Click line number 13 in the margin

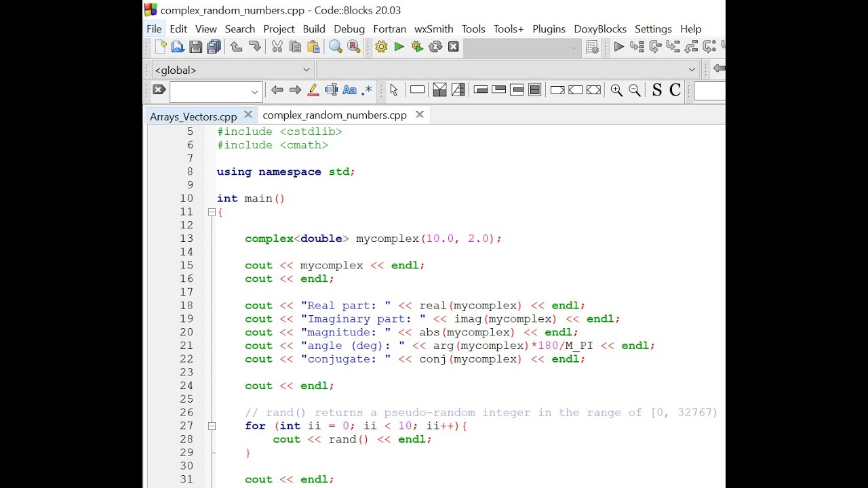(x=186, y=239)
